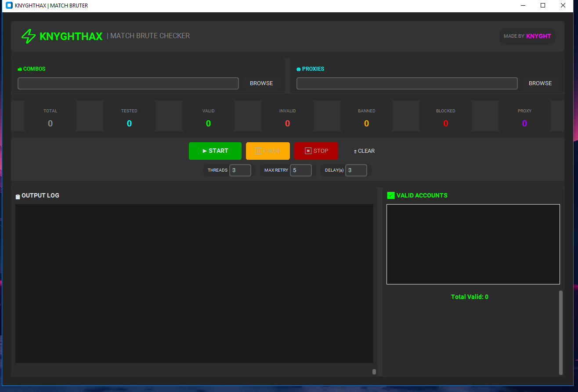Click the window title "KNYGHTHAX | MATCH BRUTER"
This screenshot has height=392, width=578.
click(x=51, y=6)
